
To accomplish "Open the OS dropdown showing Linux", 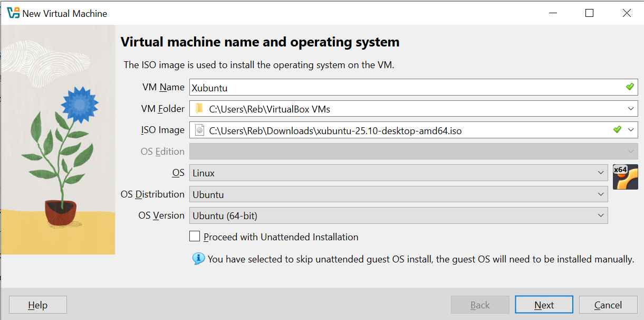I will pyautogui.click(x=399, y=173).
